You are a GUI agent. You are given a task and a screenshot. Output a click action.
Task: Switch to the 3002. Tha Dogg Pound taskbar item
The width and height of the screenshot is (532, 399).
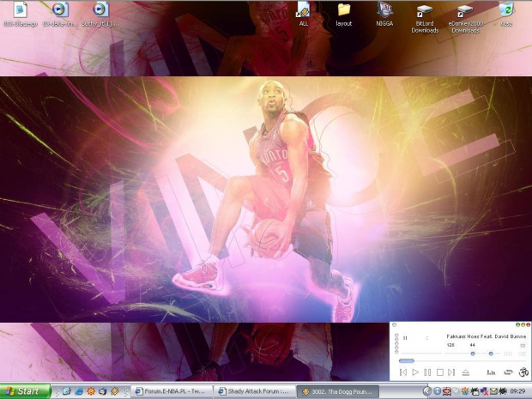click(338, 391)
